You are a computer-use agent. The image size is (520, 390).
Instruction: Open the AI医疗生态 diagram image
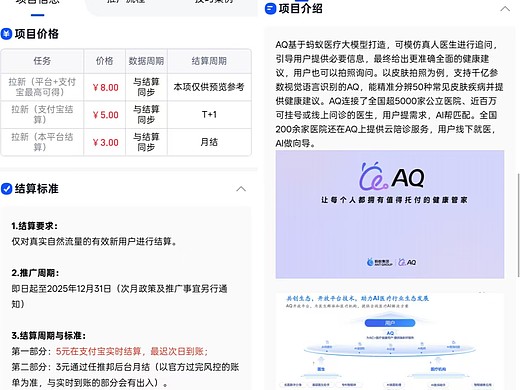[390, 341]
